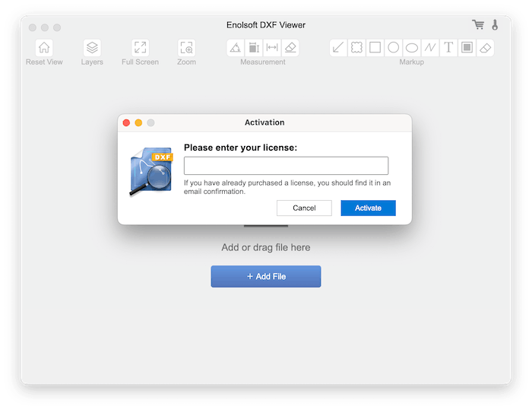Open the shopping cart purchase icon
Viewport: 532px width, 410px height.
[478, 25]
